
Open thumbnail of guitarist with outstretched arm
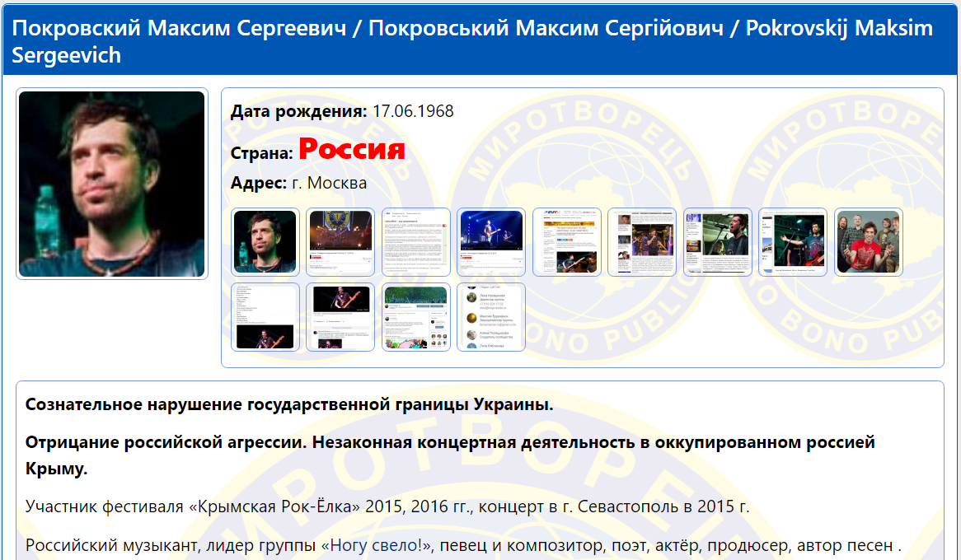coord(793,242)
